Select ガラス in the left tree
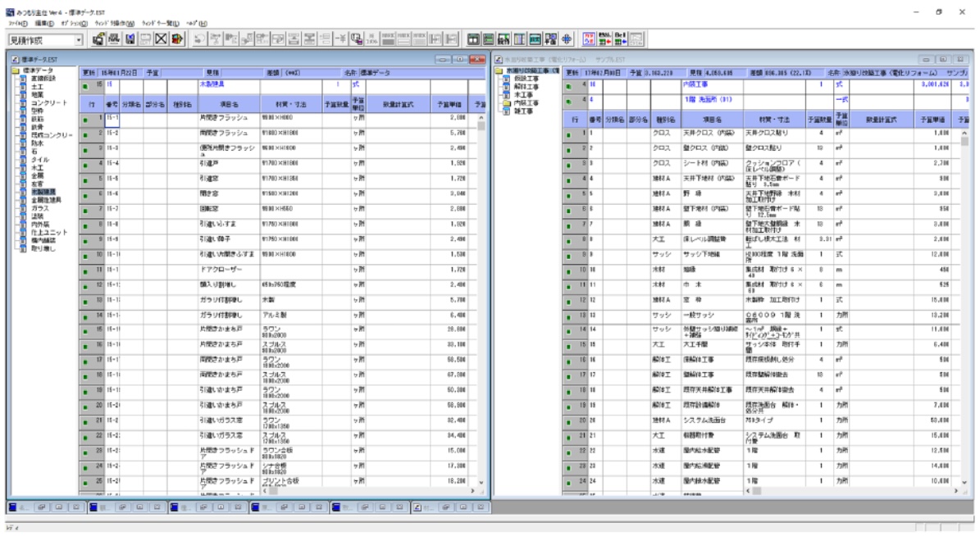980x536 pixels. (40, 209)
